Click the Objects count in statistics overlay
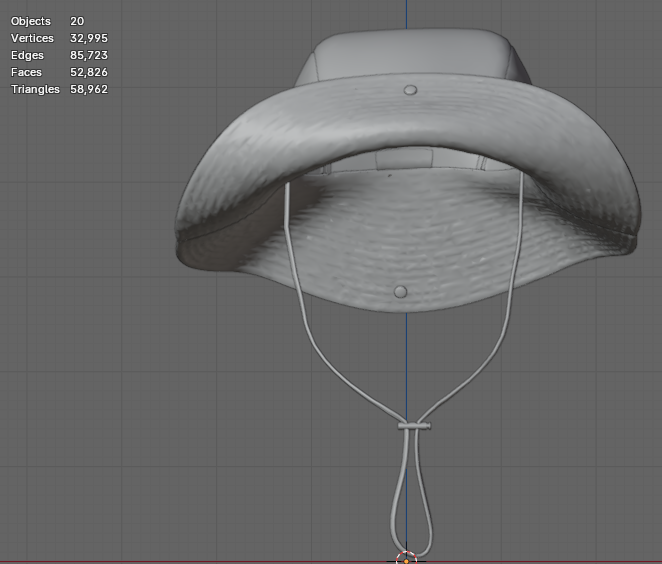This screenshot has width=662, height=564. tap(77, 21)
